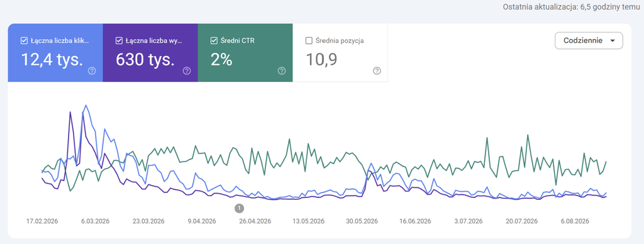Open help icon on Średni CTR card
The height and width of the screenshot is (244, 644).
[x=282, y=70]
